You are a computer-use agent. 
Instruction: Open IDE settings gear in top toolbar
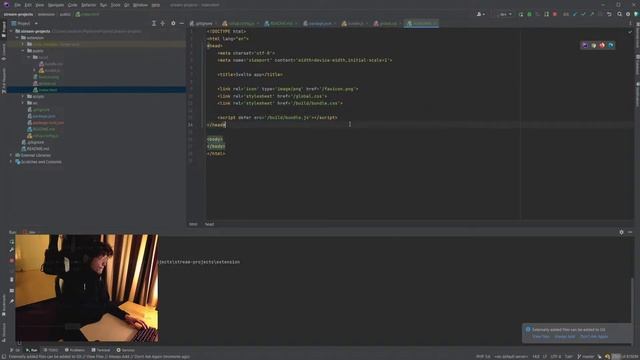point(628,14)
